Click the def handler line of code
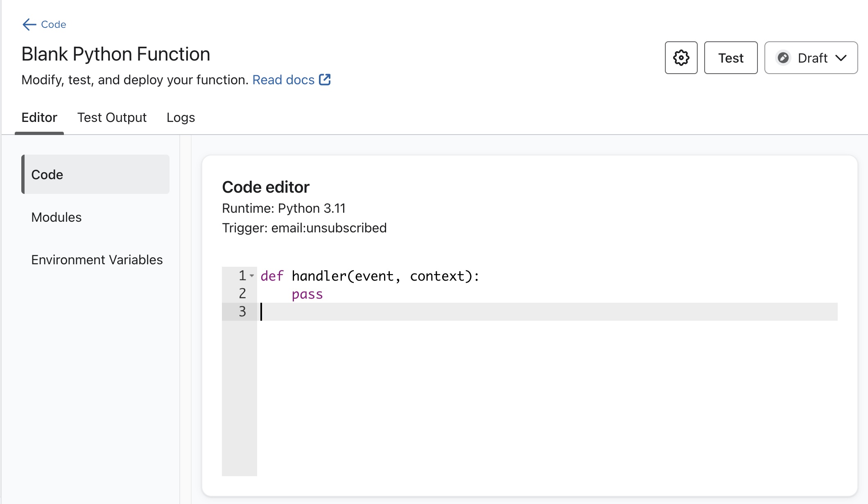The height and width of the screenshot is (504, 868). 370,276
